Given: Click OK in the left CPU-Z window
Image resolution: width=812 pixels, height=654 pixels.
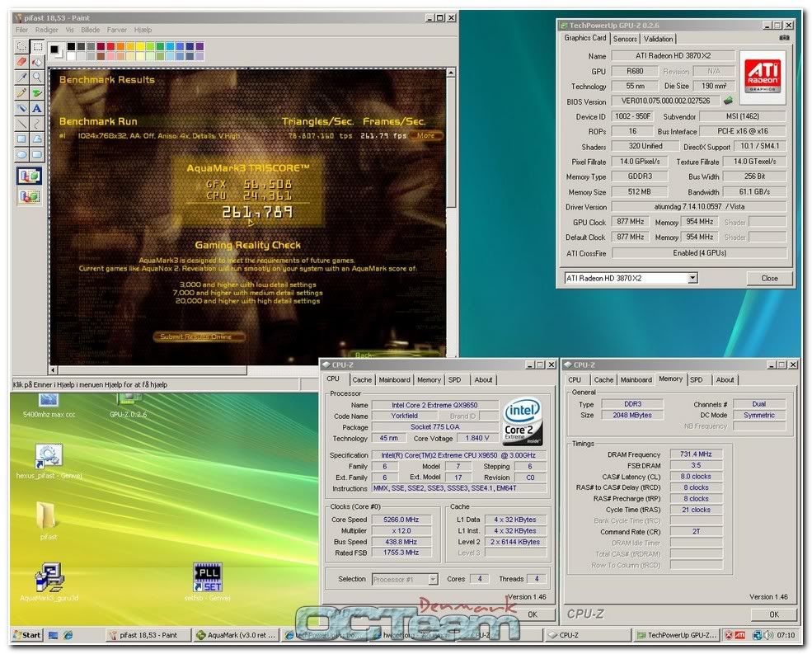Looking at the screenshot, I should [533, 614].
